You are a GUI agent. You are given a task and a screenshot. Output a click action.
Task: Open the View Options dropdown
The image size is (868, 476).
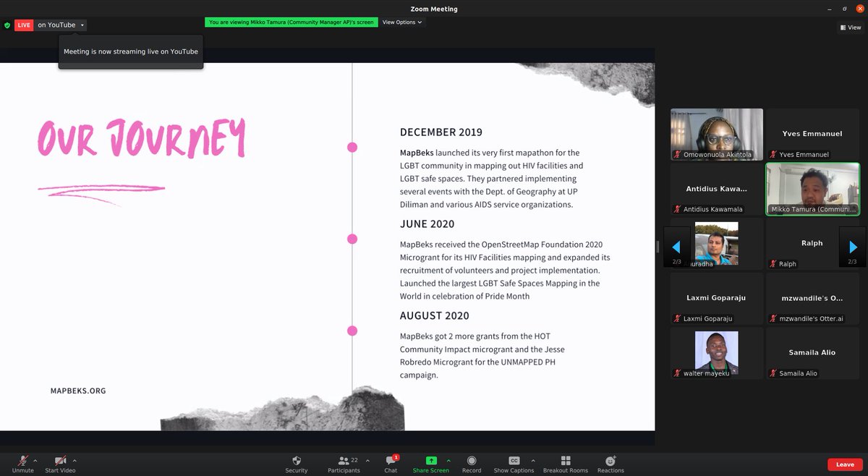point(401,22)
